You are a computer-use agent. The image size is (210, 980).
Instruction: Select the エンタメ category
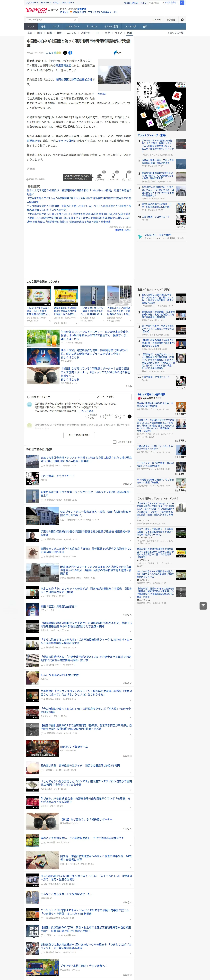pyautogui.click(x=71, y=33)
